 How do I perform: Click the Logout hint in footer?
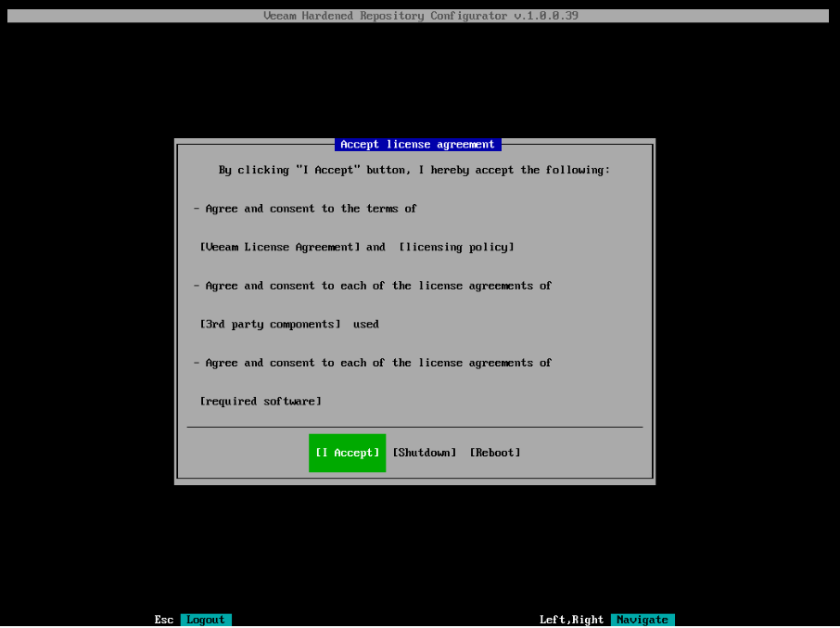206,620
